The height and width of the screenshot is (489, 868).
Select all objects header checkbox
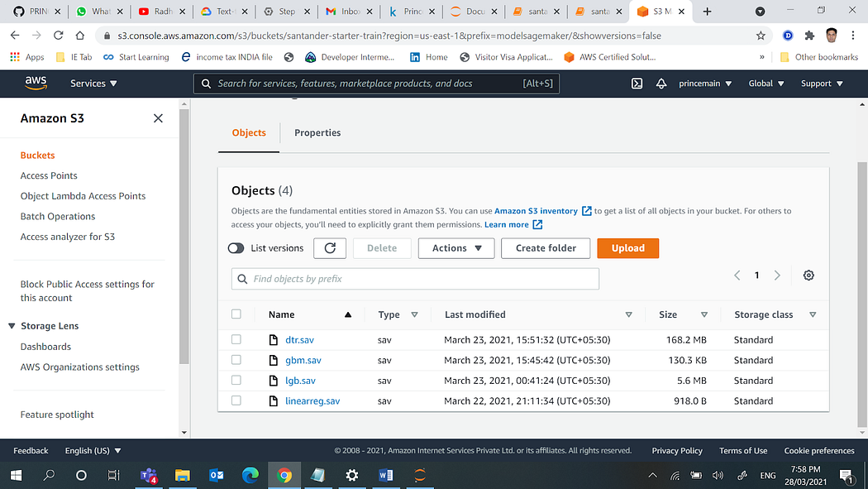[x=236, y=314]
